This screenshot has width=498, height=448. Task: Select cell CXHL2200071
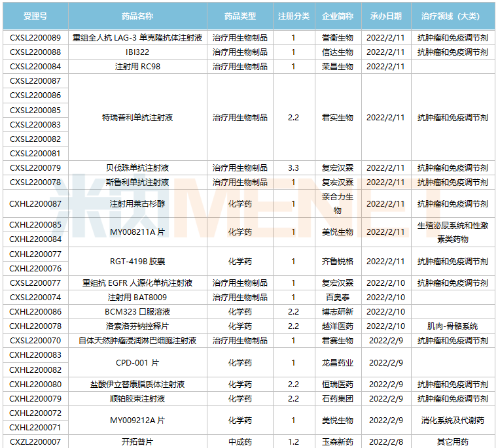[x=35, y=428]
